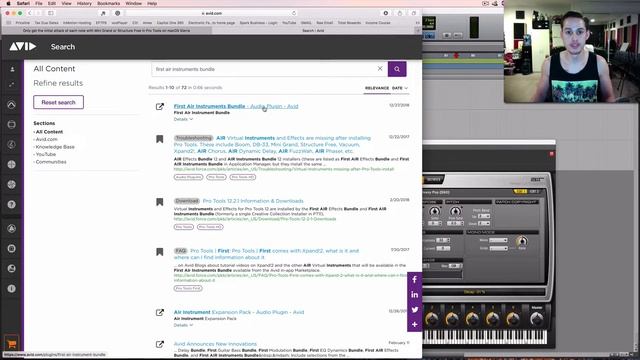
Task: Open 'Pro Tools 12.2.1 Information & Downloads' link
Action: click(253, 201)
